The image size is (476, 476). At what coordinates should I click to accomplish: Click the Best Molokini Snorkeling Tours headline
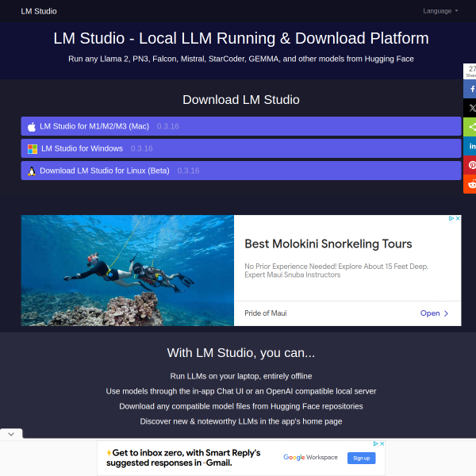pos(328,244)
